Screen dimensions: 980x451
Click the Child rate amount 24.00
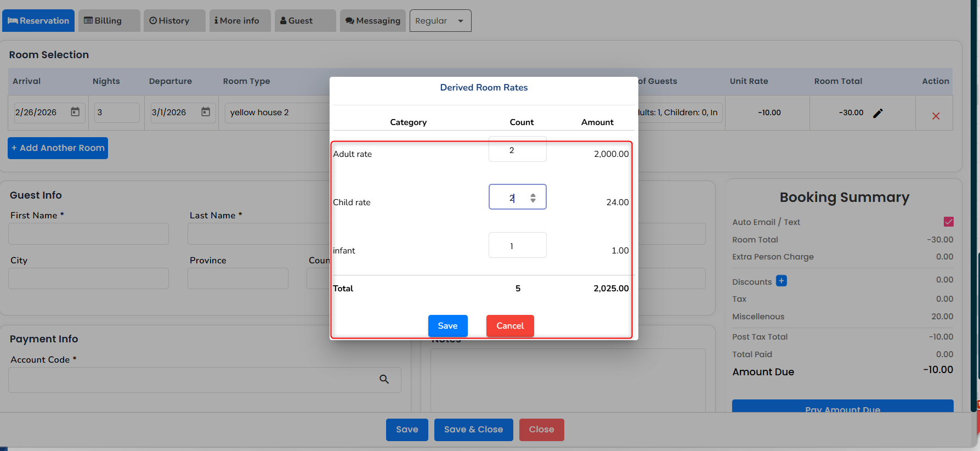[618, 202]
